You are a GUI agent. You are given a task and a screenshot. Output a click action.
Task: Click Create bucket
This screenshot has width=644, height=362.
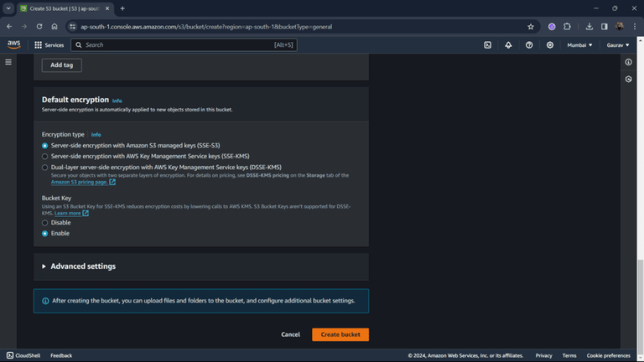[x=340, y=334]
